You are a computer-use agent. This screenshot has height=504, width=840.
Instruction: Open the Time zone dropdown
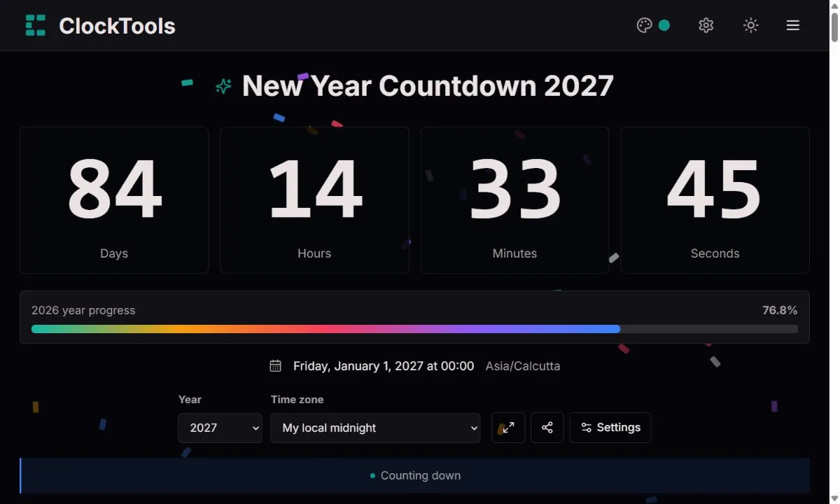[x=375, y=428]
